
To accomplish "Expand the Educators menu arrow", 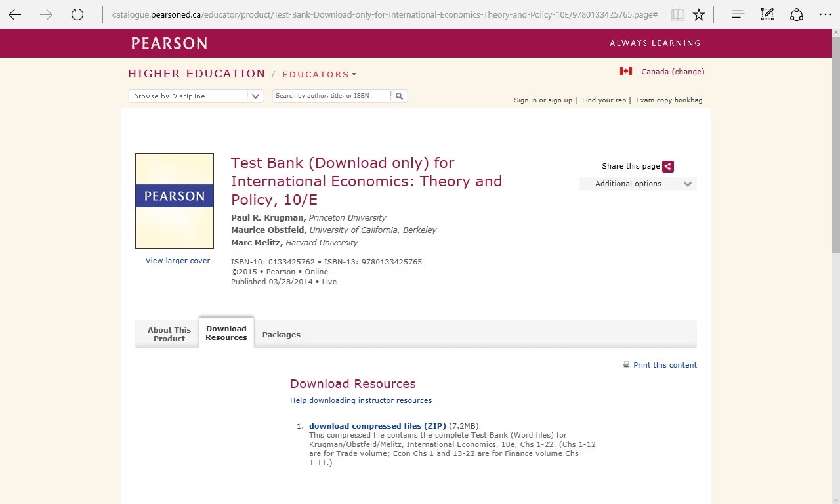I will tap(354, 74).
